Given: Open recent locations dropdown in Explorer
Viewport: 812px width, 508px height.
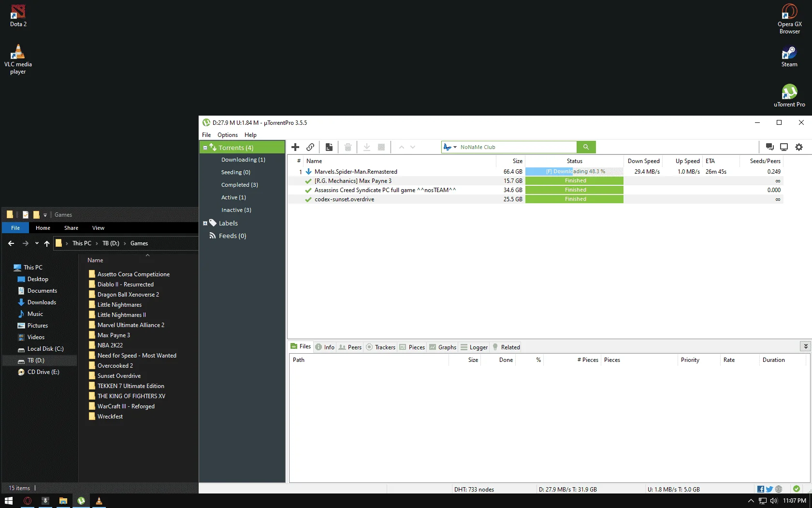Looking at the screenshot, I should [x=37, y=243].
